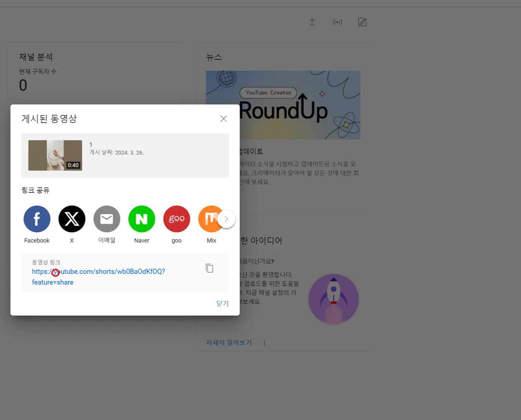Image resolution: width=521 pixels, height=420 pixels.
Task: Click the go live broadcast icon
Action: [337, 22]
